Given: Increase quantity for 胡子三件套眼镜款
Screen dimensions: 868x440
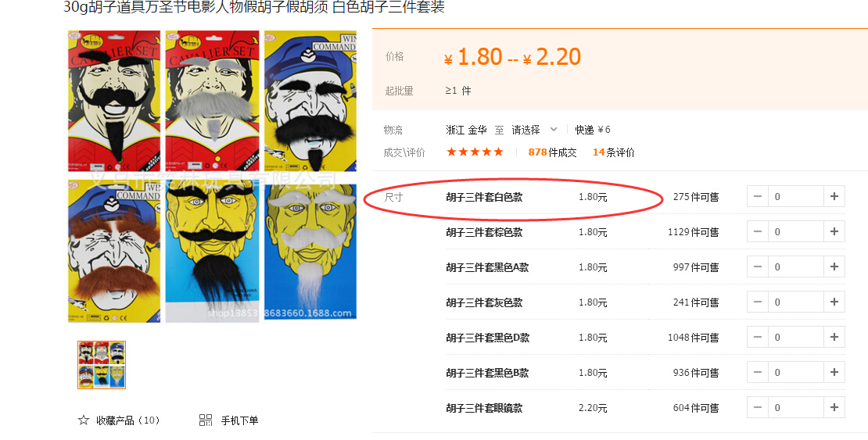Looking at the screenshot, I should pos(834,407).
